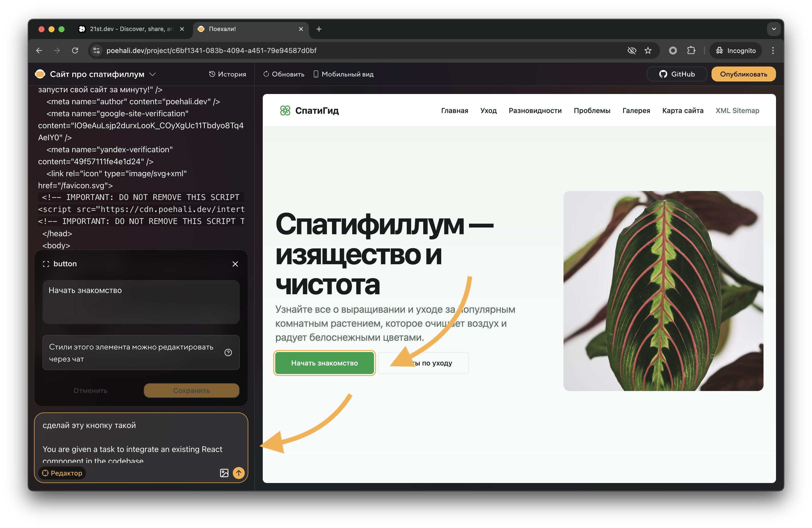Open Chrome's three-dot menu
812x528 pixels.
point(773,50)
